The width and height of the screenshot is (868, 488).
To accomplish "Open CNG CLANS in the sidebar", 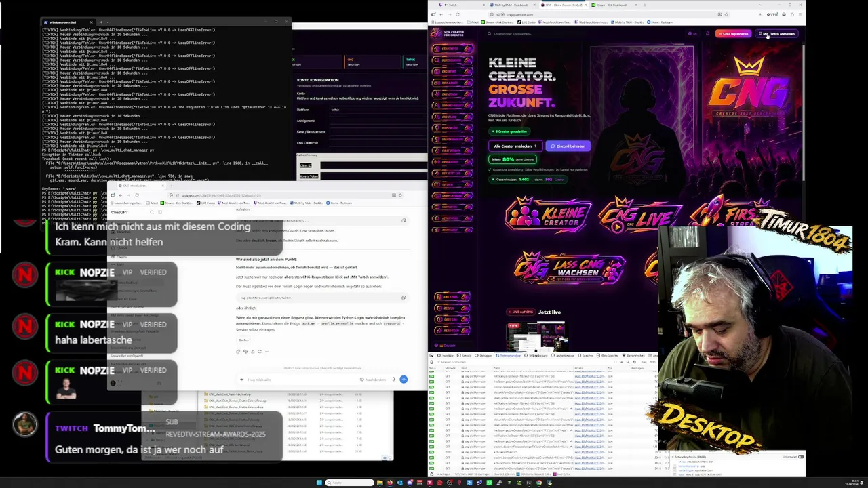I will coord(452,117).
